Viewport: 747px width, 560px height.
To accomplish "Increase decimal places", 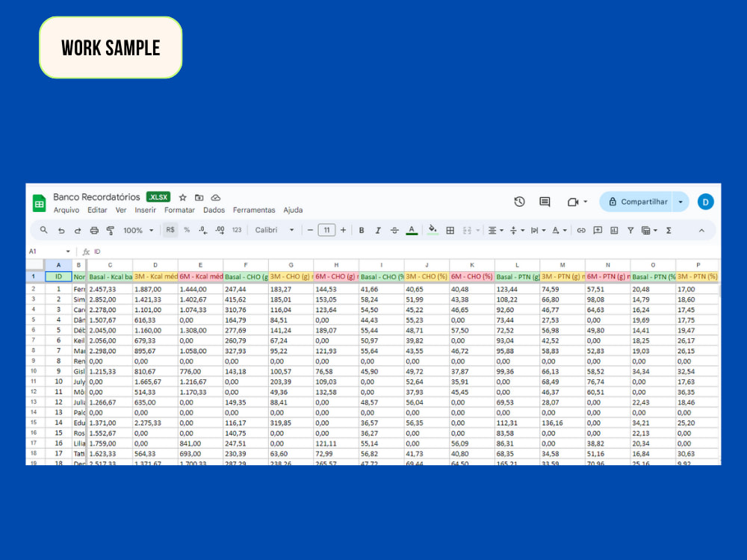I will [x=220, y=230].
